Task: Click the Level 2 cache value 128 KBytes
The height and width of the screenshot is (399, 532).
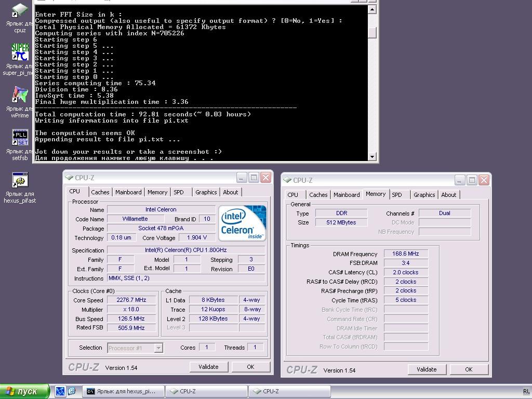Action: 213,318
